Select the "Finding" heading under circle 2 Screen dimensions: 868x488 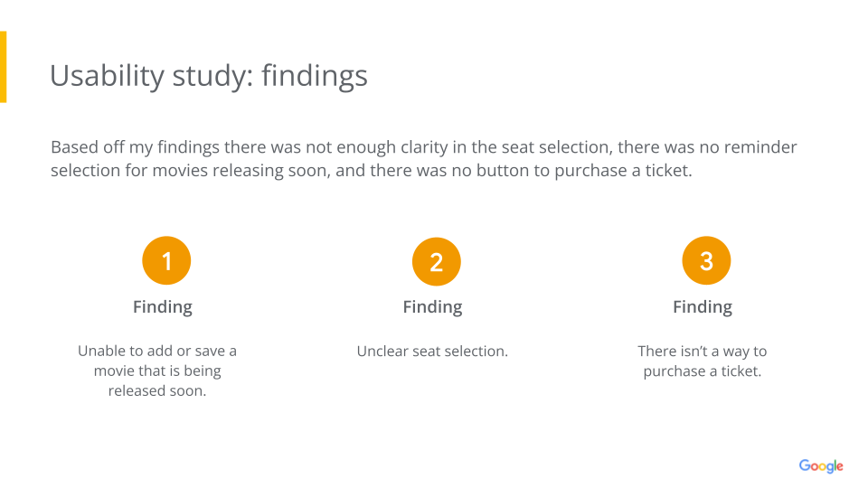coord(432,307)
